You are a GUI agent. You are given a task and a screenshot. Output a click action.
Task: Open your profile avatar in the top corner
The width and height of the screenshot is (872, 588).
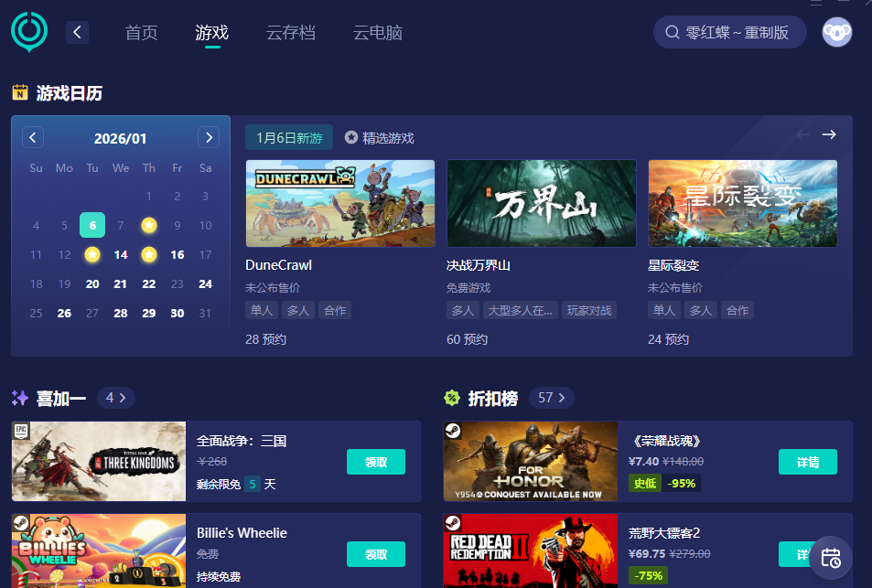(x=835, y=31)
